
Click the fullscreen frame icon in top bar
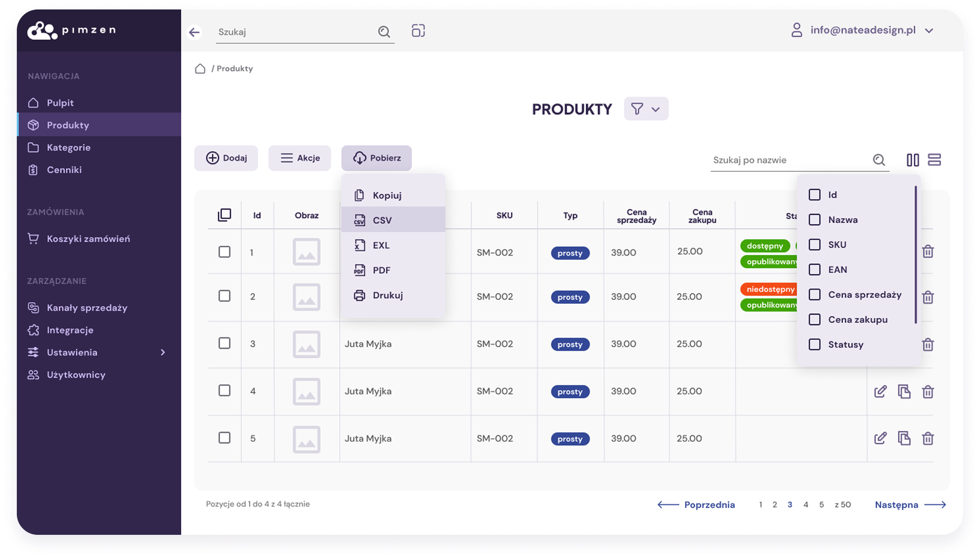418,31
